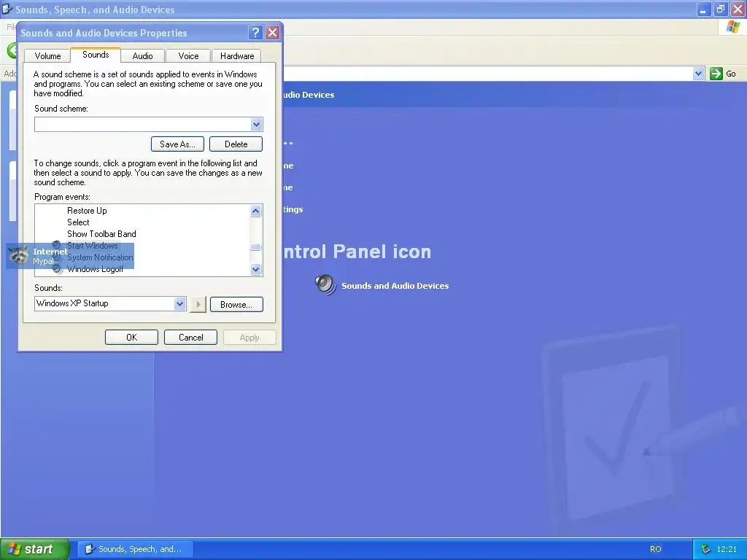The width and height of the screenshot is (747, 560).
Task: Click the Sounds, Speech, and... taskbar button
Action: click(x=135, y=549)
